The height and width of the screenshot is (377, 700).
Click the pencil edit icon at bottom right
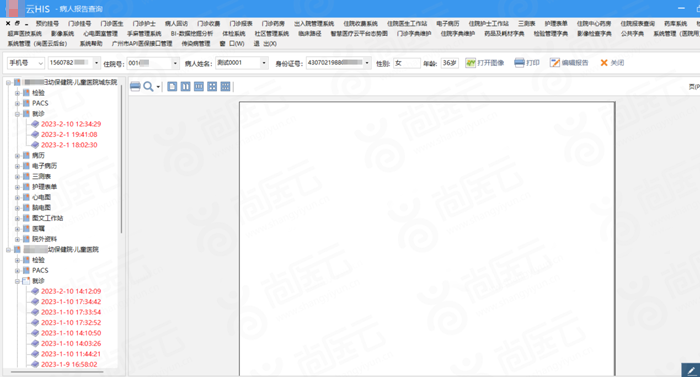point(691,370)
